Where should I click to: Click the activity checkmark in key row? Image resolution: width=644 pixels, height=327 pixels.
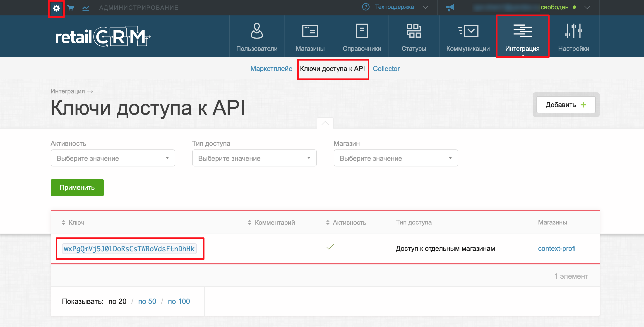tap(330, 247)
